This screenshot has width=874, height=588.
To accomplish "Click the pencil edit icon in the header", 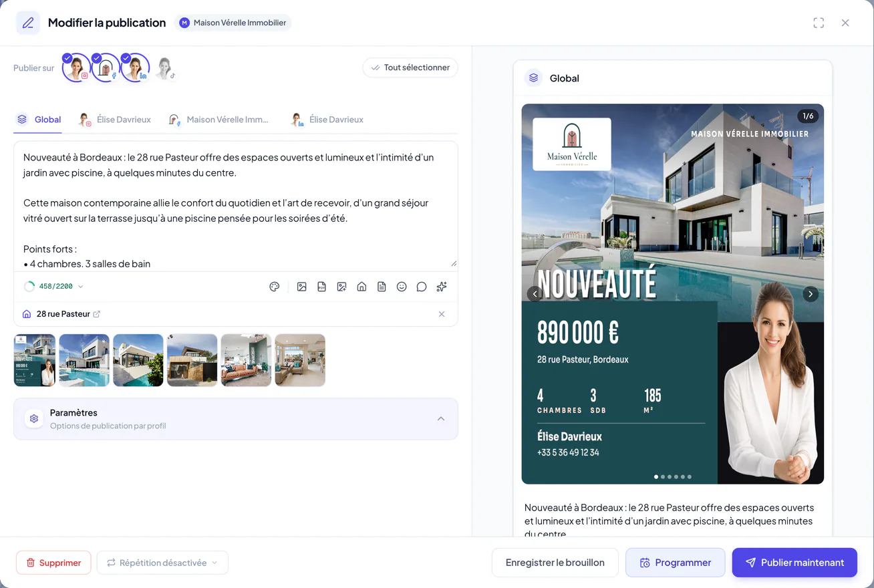I will 28,23.
